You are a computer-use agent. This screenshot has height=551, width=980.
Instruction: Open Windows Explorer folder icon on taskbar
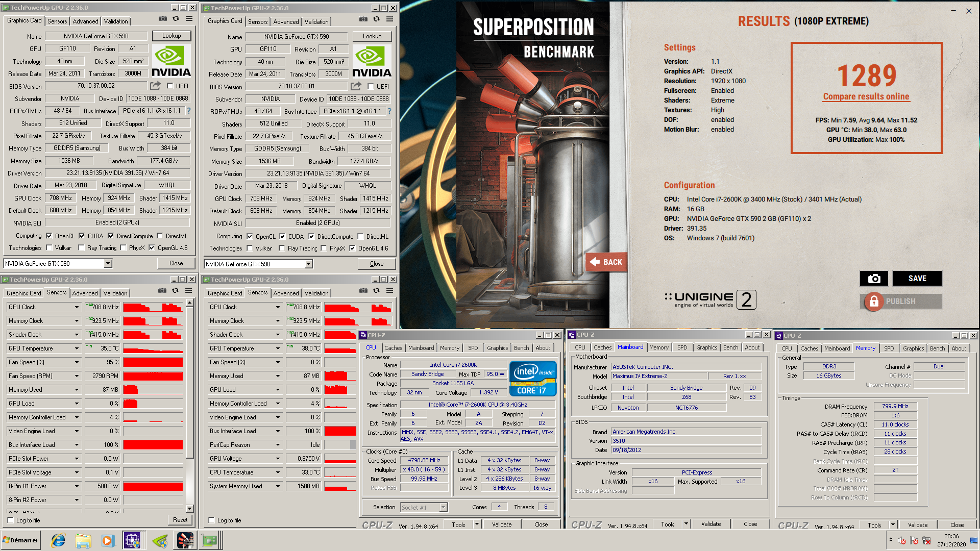(x=83, y=540)
